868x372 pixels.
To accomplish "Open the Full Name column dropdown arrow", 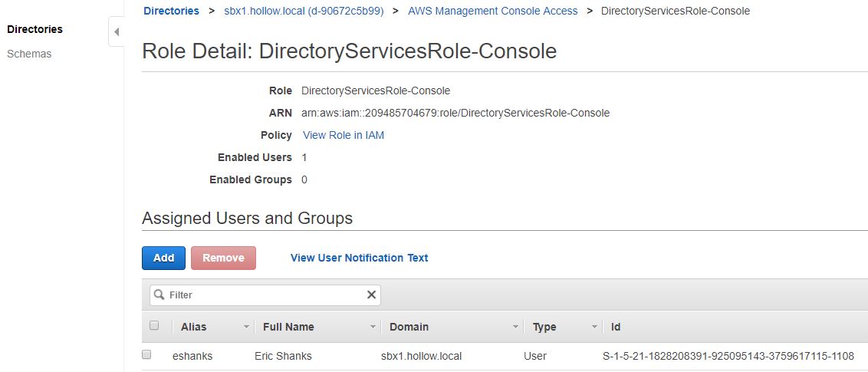I will tap(373, 327).
